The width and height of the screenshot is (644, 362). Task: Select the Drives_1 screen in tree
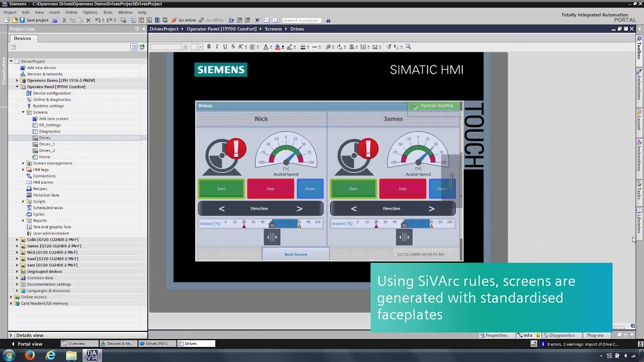click(47, 144)
